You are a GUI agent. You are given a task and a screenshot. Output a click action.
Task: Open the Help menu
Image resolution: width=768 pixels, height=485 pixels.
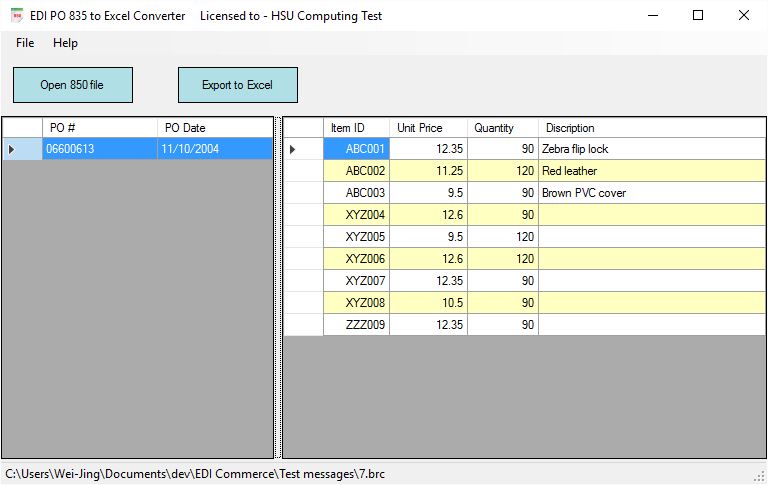65,43
